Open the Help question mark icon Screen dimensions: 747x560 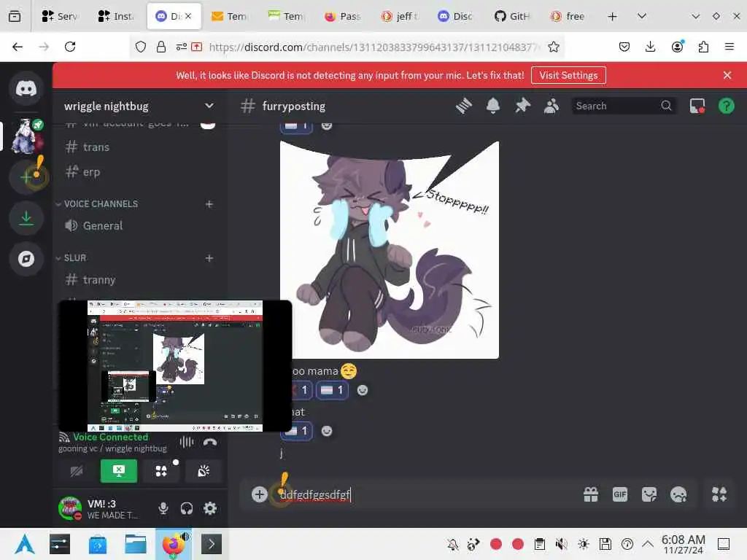point(726,106)
